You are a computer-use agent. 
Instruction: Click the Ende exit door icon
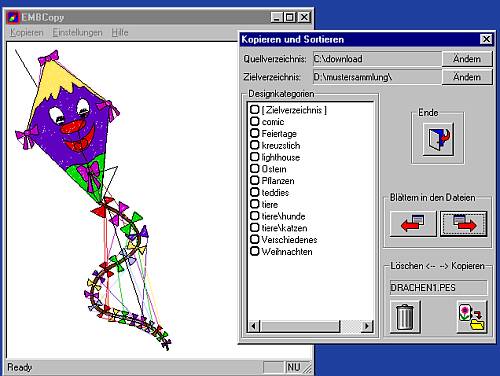(438, 139)
